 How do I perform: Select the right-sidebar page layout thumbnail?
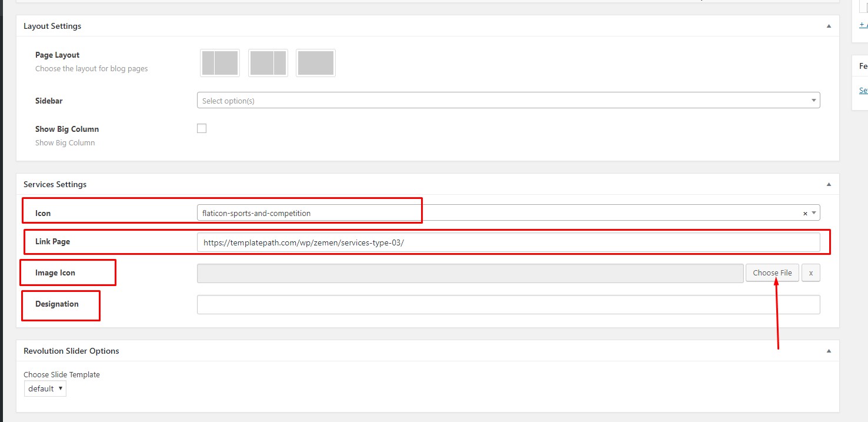(x=268, y=63)
